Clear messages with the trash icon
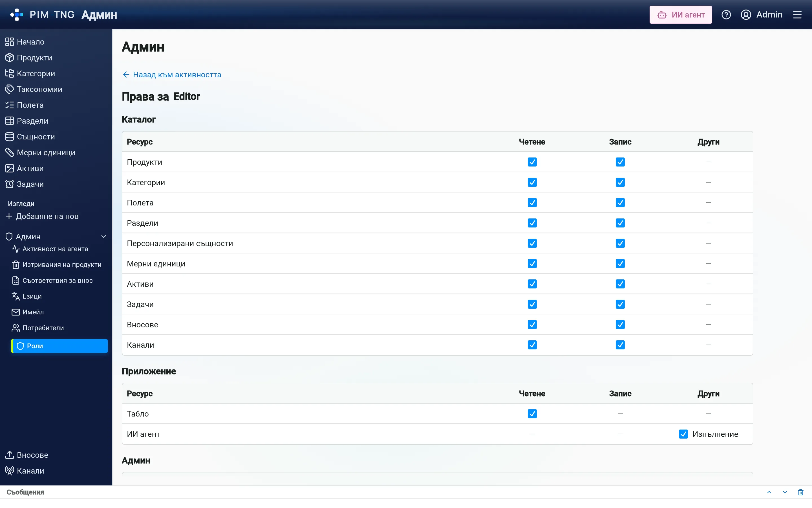Image resolution: width=812 pixels, height=508 pixels. (801, 492)
